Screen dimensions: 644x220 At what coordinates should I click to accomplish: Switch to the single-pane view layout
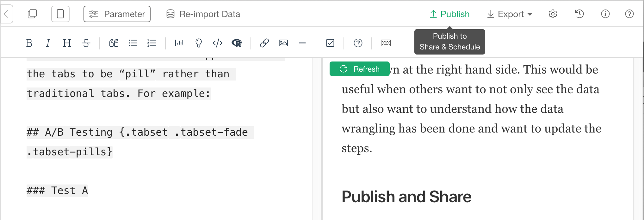pos(60,14)
